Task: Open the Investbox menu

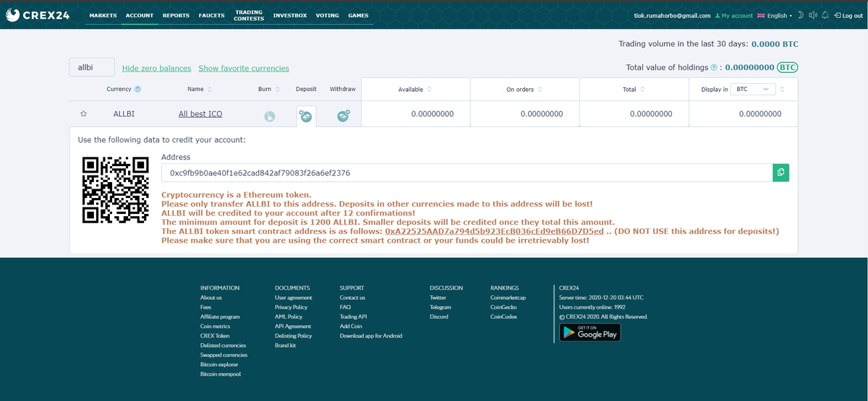Action: [290, 15]
